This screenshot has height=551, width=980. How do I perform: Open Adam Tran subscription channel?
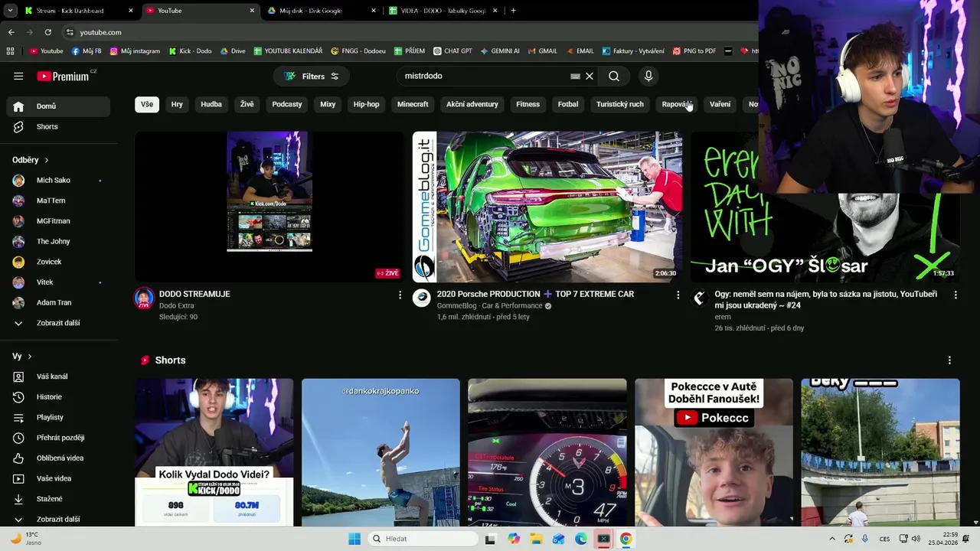pyautogui.click(x=58, y=302)
